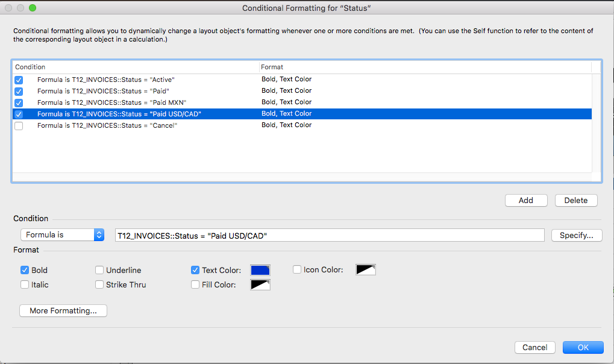Enable Italic formatting checkbox
The width and height of the screenshot is (614, 364).
pyautogui.click(x=25, y=284)
